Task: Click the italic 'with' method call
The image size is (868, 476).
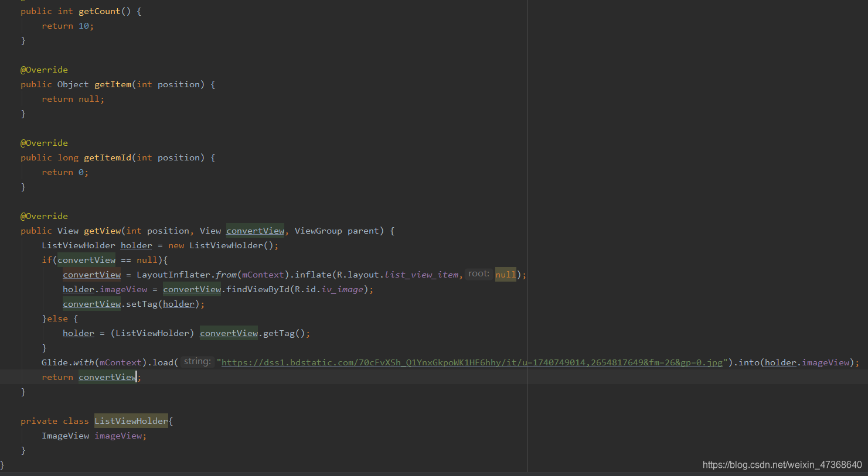Action: (84, 362)
